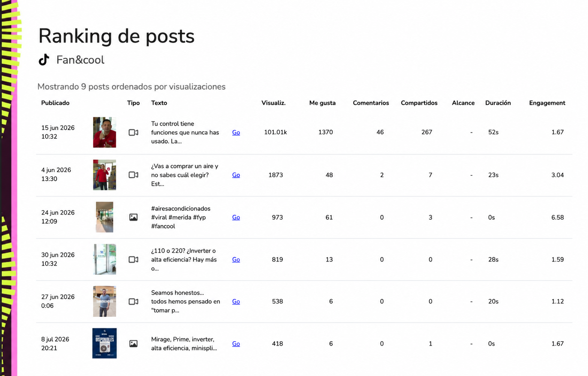Click the Ranking de posts title
The image size is (588, 376).
point(117,36)
